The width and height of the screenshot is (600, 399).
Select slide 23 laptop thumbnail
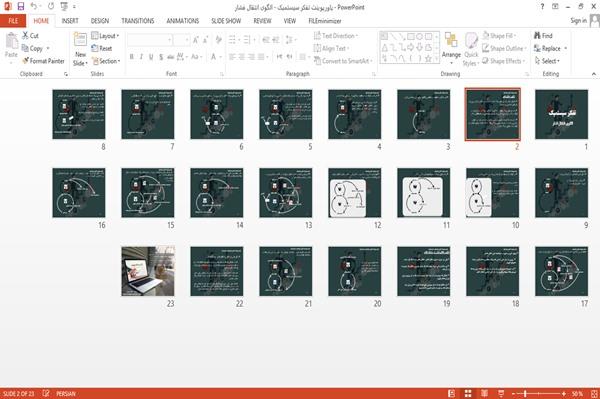(148, 271)
